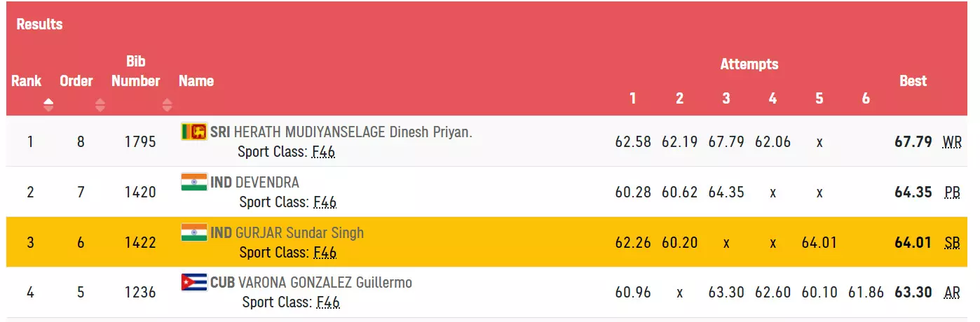Click PB abbreviation beside 64.35

(x=952, y=192)
